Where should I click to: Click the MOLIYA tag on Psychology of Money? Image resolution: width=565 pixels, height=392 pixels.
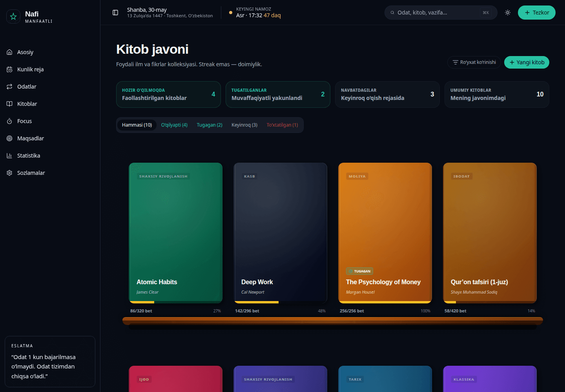pos(357,176)
